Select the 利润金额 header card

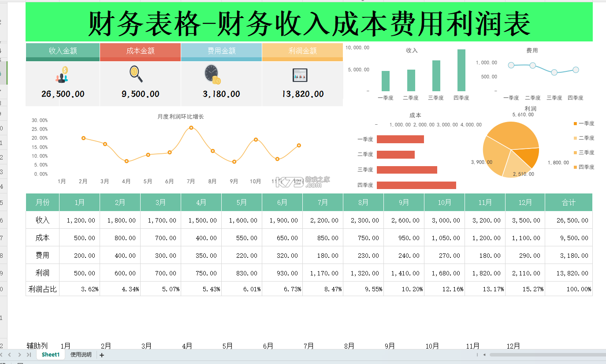(x=302, y=51)
